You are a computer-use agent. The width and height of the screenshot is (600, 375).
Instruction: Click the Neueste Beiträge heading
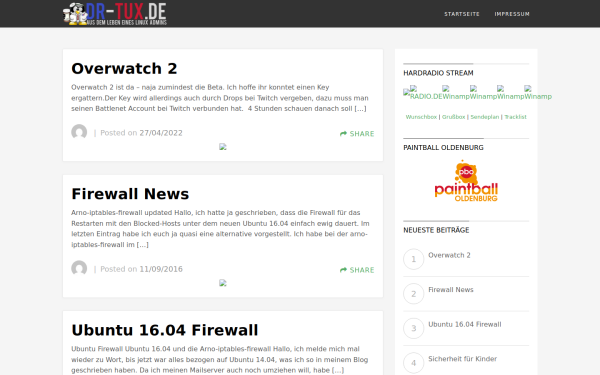[436, 230]
